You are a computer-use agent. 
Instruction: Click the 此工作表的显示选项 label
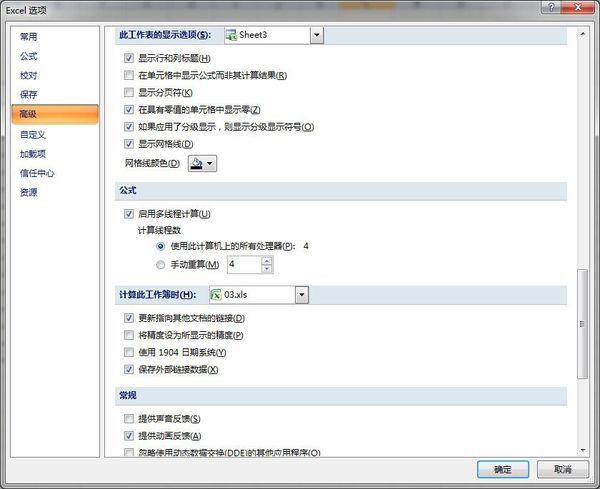point(165,35)
